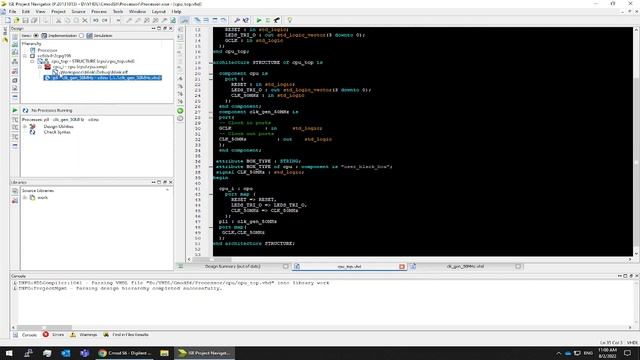
Task: Open Windows Start menu
Action: (9, 353)
